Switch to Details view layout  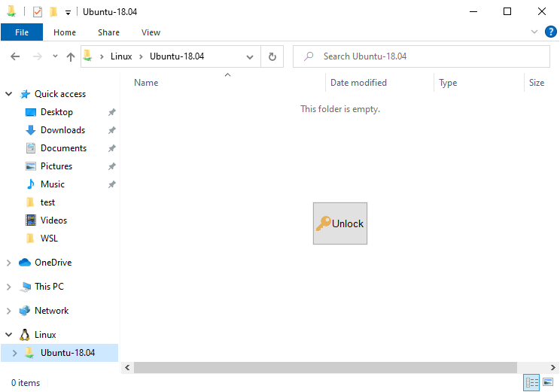[x=531, y=383]
